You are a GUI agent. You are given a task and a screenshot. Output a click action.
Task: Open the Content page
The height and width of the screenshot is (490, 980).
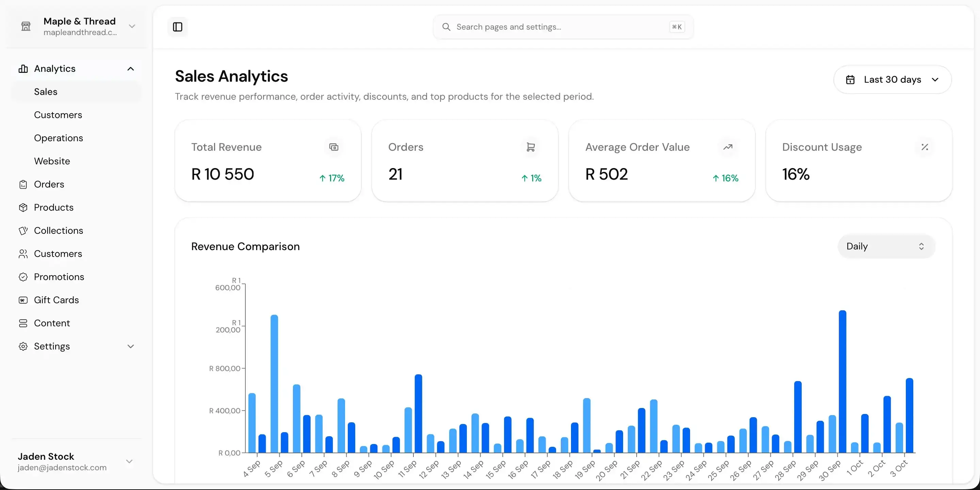76,323
